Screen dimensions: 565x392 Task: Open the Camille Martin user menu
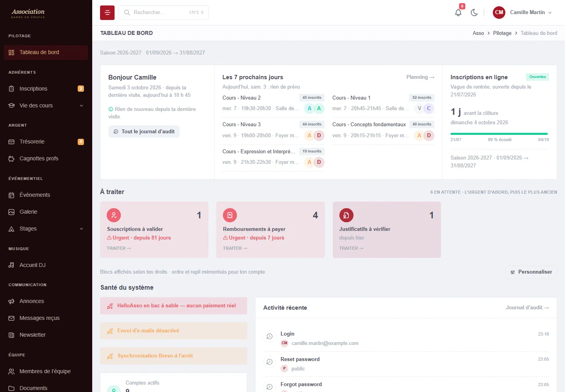523,13
